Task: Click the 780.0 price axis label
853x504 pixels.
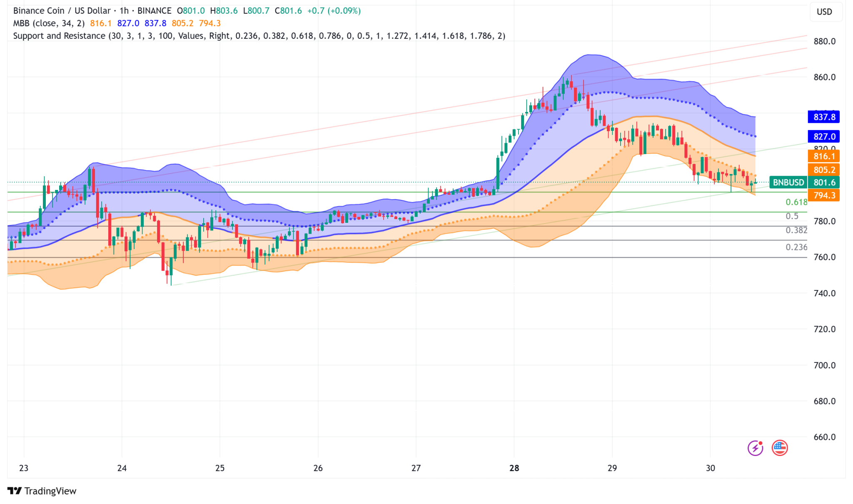Action: point(824,222)
